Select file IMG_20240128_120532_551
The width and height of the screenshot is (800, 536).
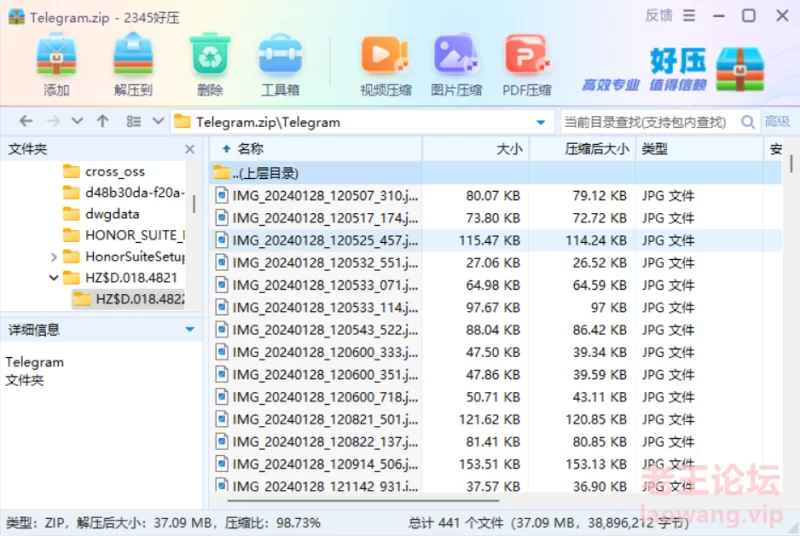pyautogui.click(x=495, y=263)
